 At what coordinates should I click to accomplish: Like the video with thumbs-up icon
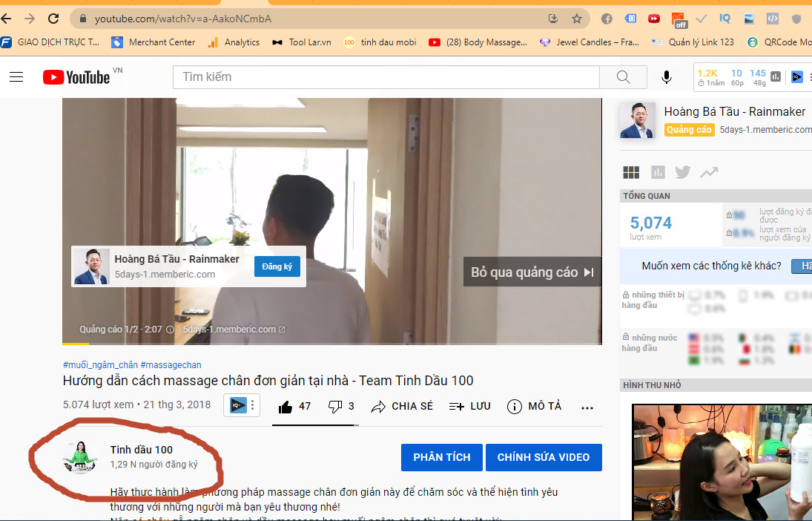(285, 407)
